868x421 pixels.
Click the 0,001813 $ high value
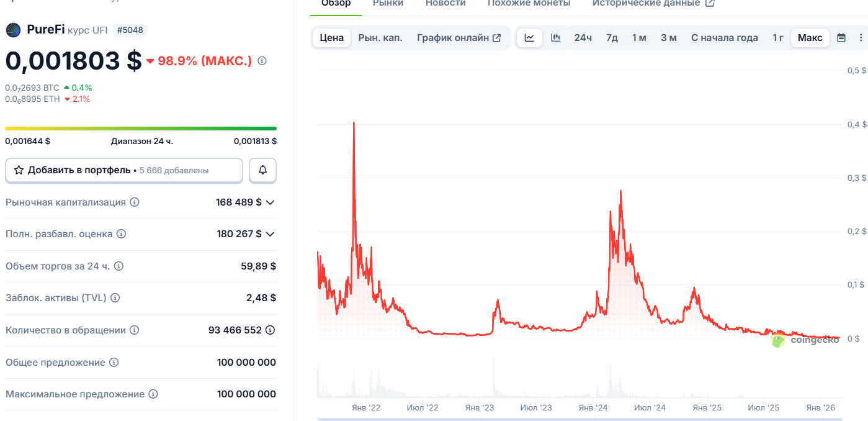pyautogui.click(x=255, y=141)
